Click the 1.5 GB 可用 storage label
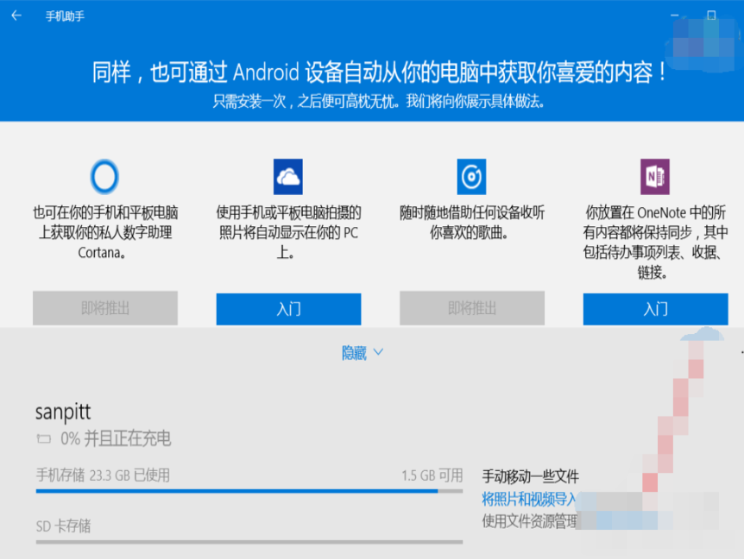The height and width of the screenshot is (560, 744). coord(432,475)
